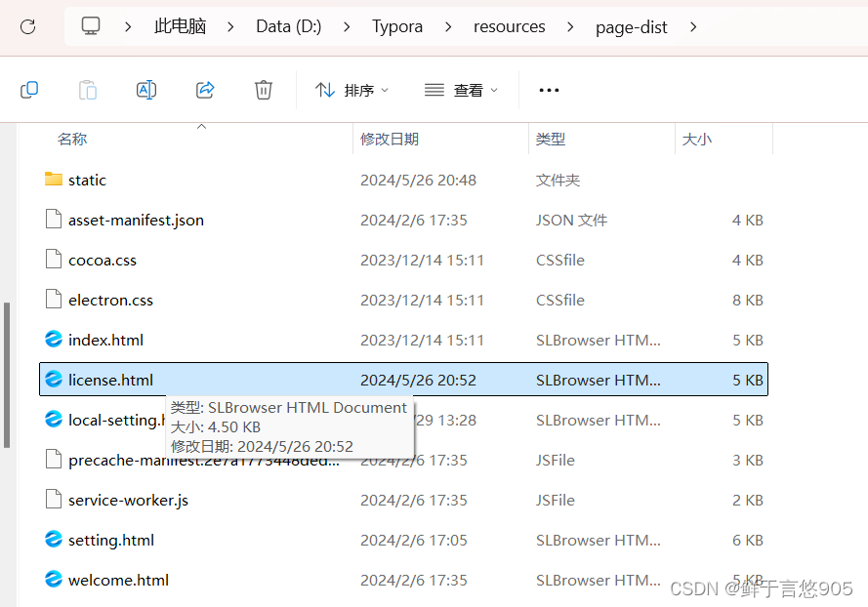This screenshot has height=607, width=868.
Task: Open the 查看 view dropdown
Action: click(461, 90)
